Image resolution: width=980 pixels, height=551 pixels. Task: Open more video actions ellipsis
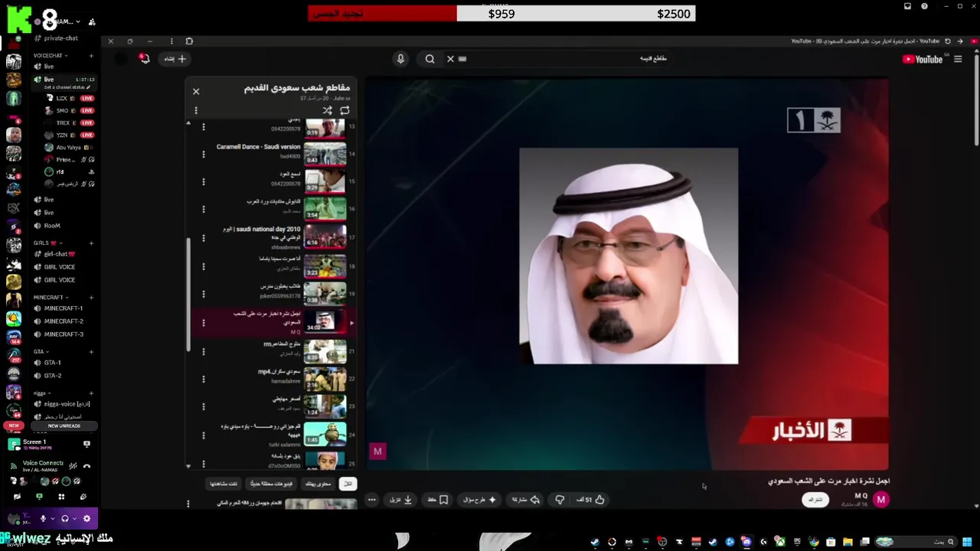371,500
